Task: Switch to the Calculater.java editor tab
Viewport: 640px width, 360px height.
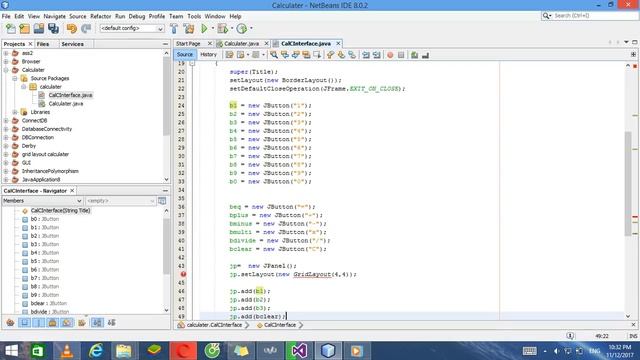Action: tap(241, 43)
